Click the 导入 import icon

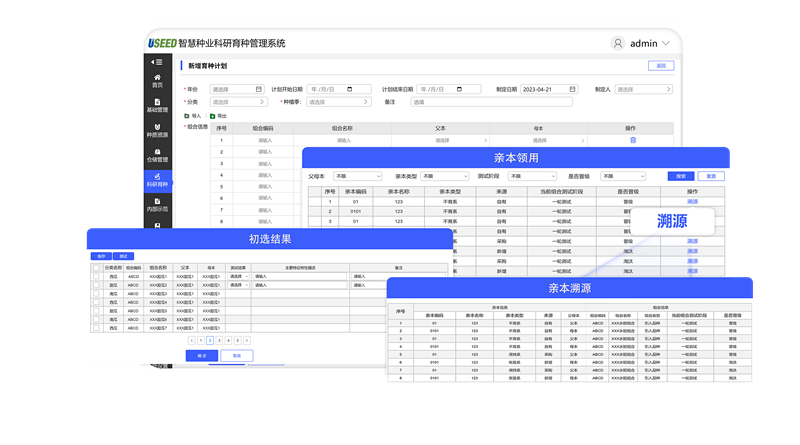(x=187, y=116)
